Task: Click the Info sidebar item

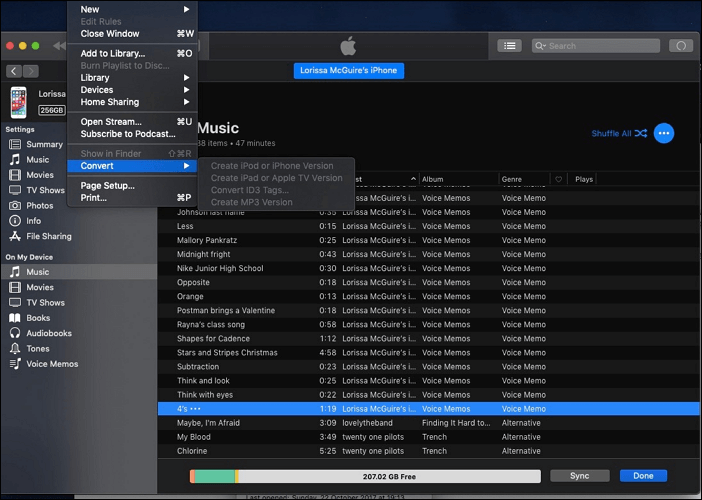Action: (x=34, y=221)
